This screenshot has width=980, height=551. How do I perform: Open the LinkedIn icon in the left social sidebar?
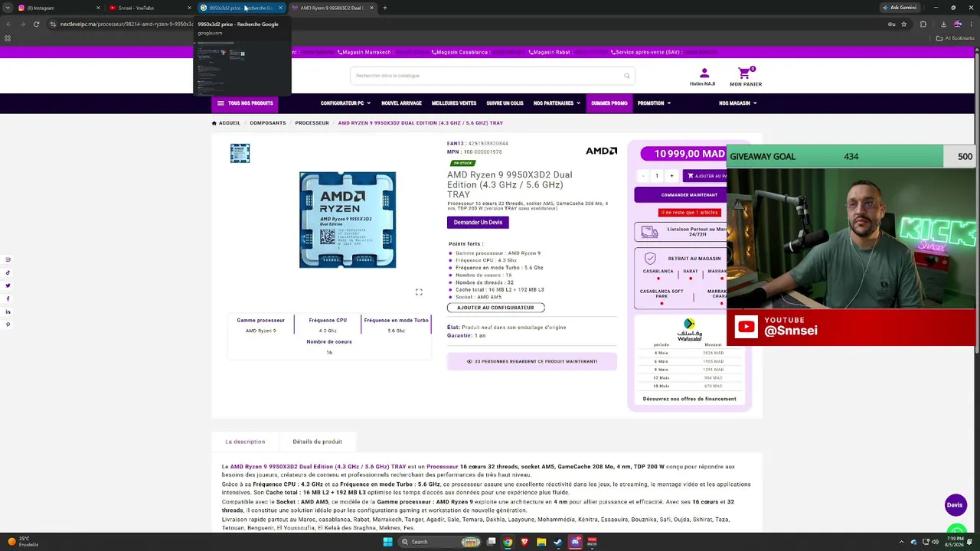8,312
